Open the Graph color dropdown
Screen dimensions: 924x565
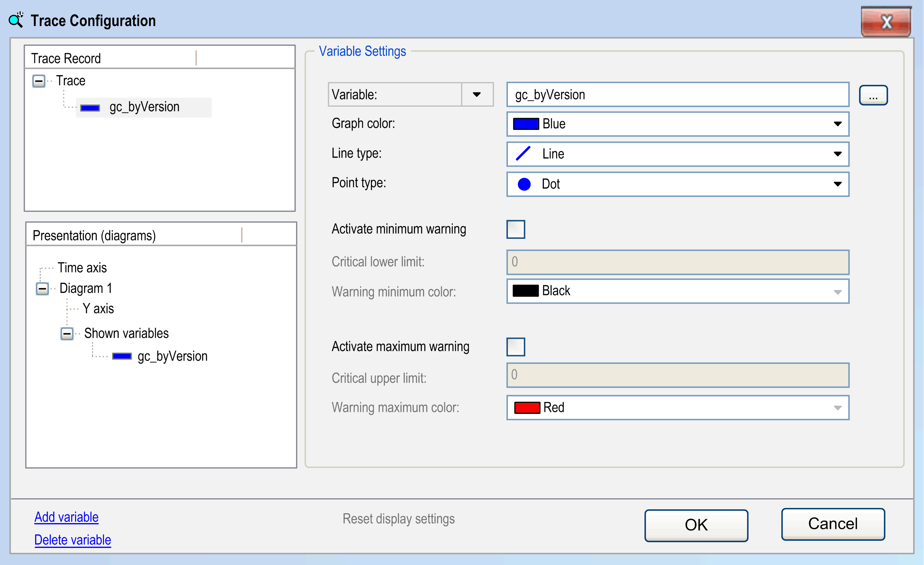tap(837, 124)
